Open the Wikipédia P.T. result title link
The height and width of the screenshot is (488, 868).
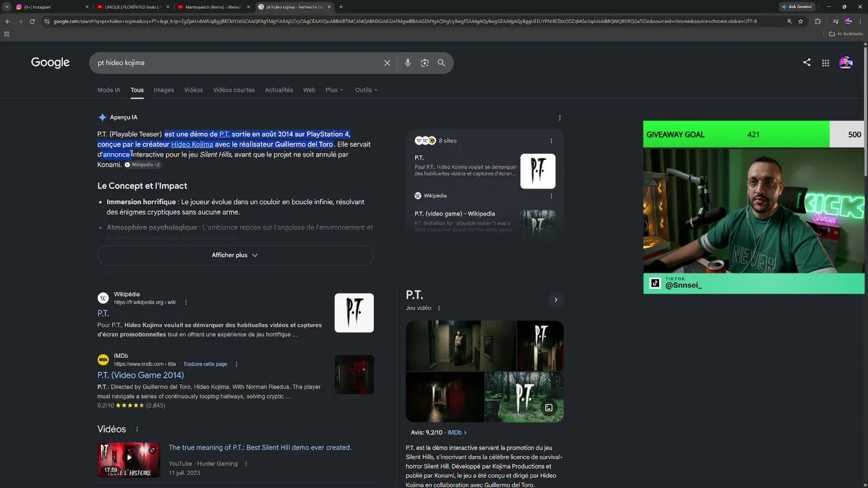coord(103,313)
